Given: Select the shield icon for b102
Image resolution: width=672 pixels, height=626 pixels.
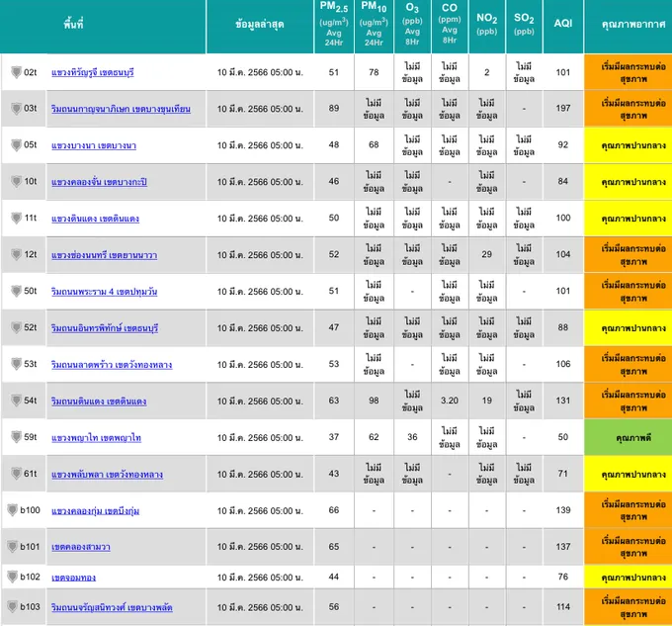Looking at the screenshot, I should 13,577.
